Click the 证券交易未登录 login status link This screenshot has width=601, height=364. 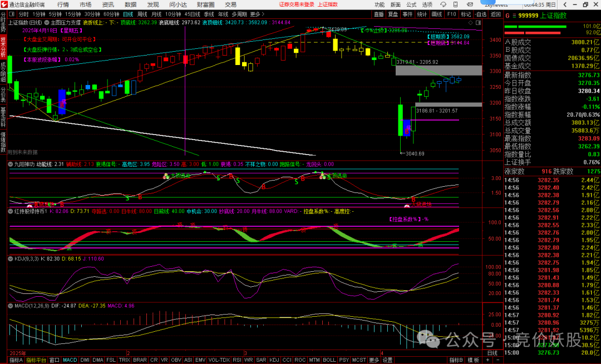point(297,4)
